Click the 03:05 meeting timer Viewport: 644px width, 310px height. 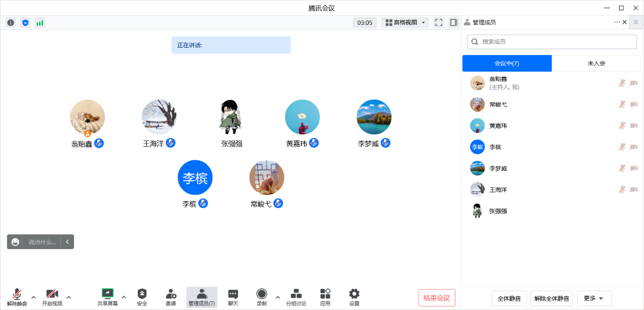coord(365,22)
